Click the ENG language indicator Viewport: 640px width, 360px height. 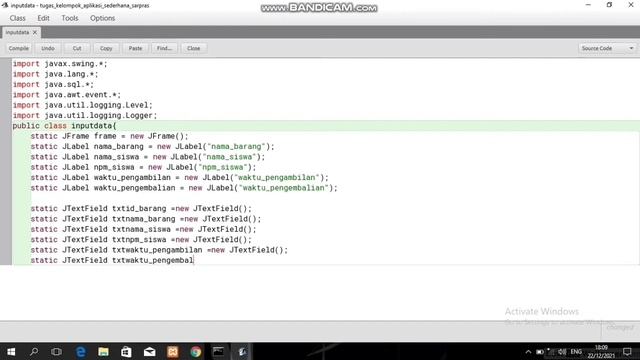(576, 352)
